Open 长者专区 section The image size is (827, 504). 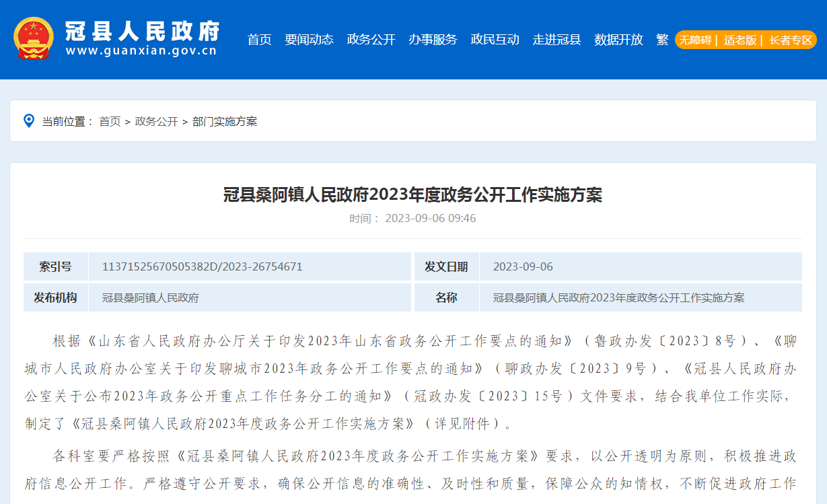tap(791, 40)
